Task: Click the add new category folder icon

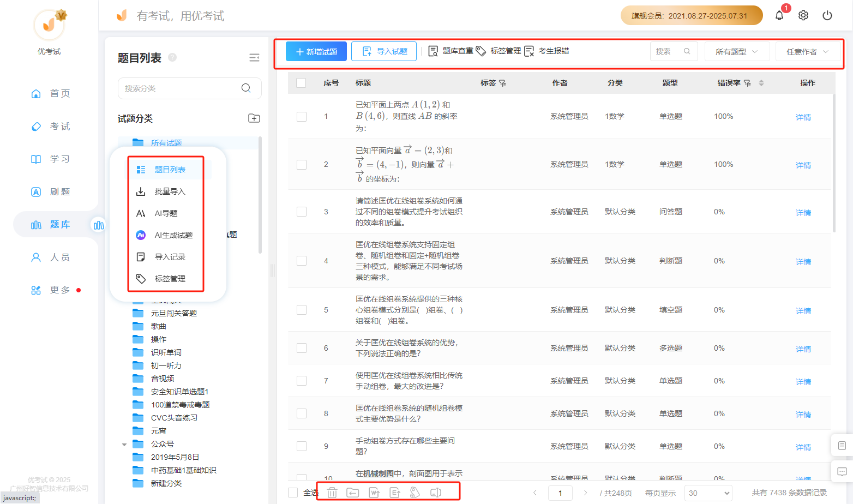Action: click(x=254, y=118)
